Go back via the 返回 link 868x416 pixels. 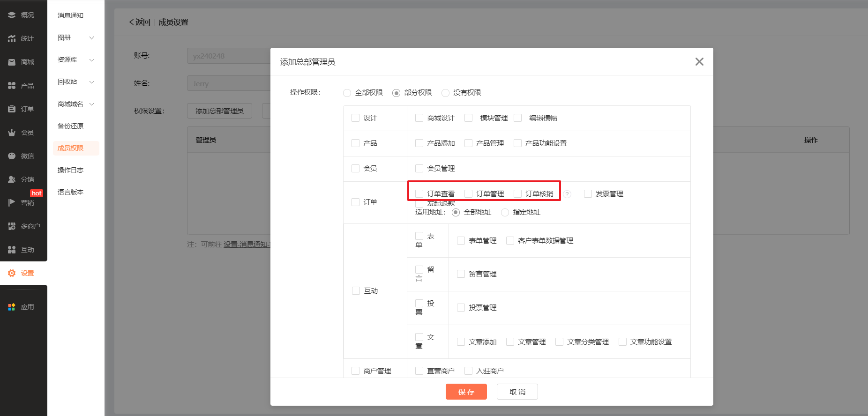(x=140, y=22)
